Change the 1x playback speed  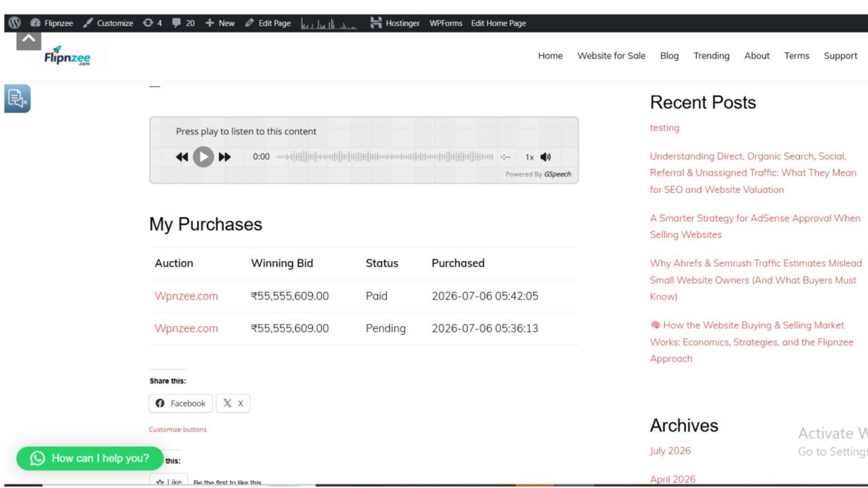tap(529, 157)
